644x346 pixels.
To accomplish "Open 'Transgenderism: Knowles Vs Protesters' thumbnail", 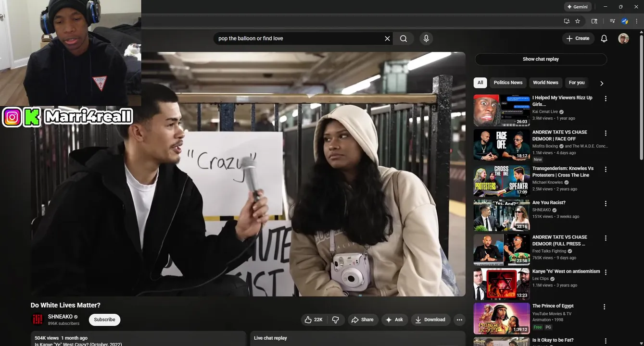I will coord(502,181).
